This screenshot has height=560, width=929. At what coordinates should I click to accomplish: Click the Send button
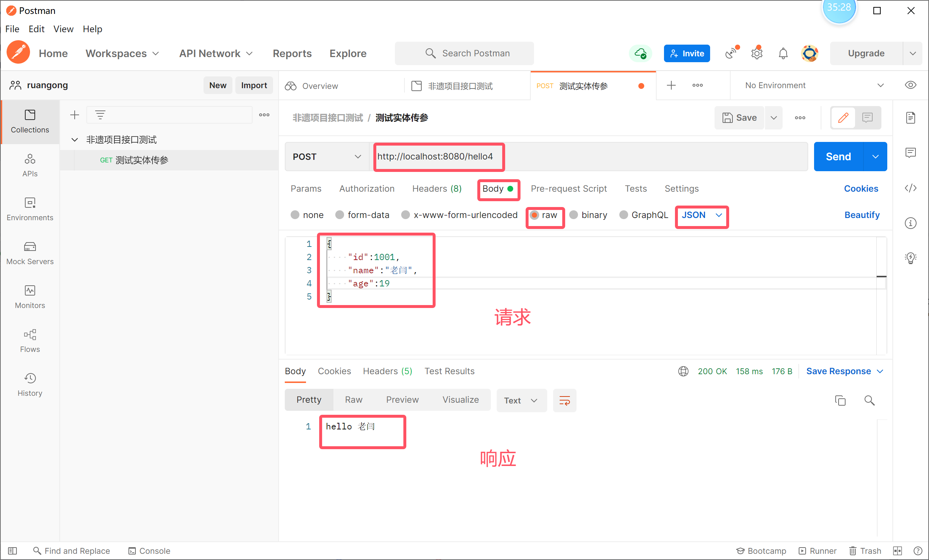[838, 157]
